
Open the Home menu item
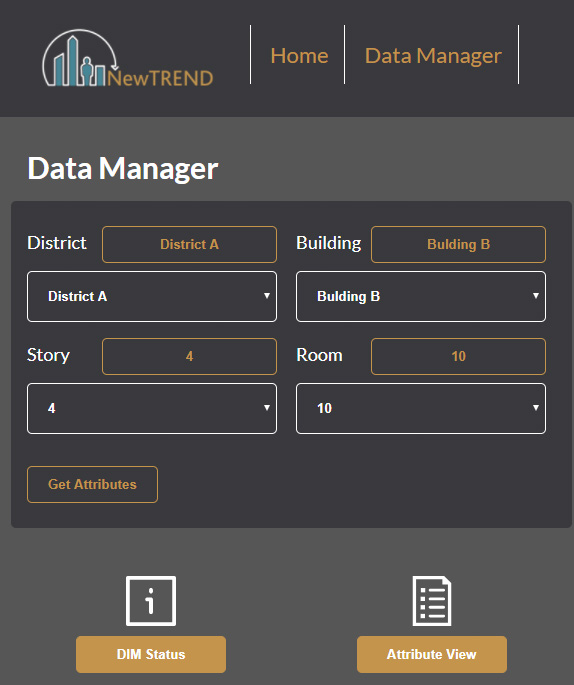pos(299,55)
